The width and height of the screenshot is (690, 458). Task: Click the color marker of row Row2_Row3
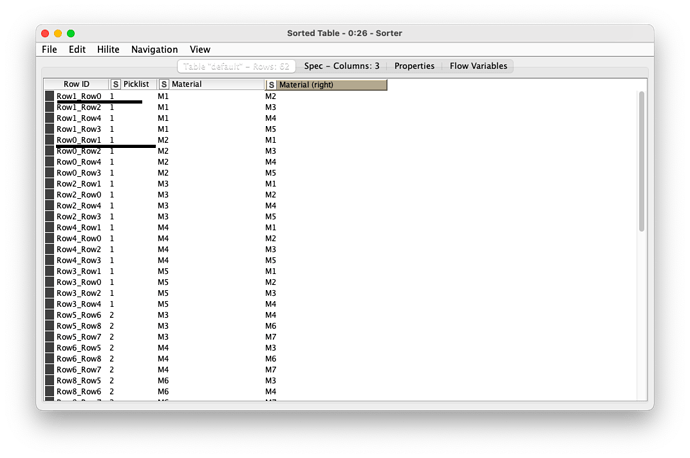(x=49, y=216)
